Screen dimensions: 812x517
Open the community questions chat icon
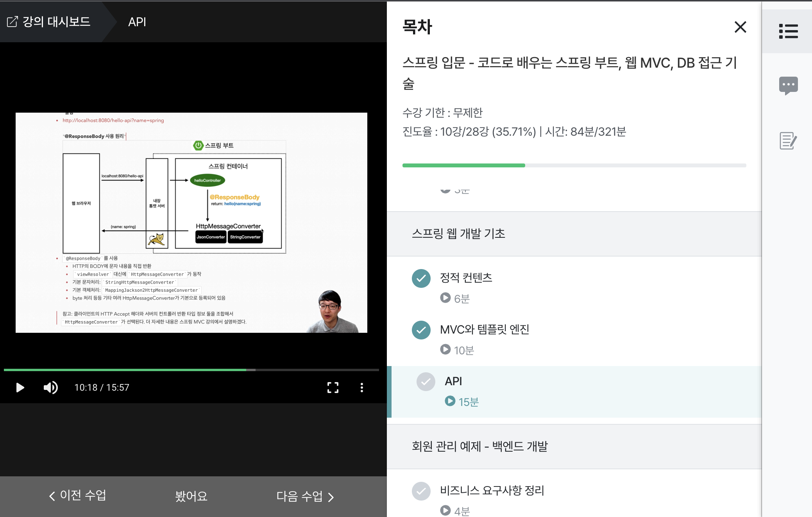[788, 85]
